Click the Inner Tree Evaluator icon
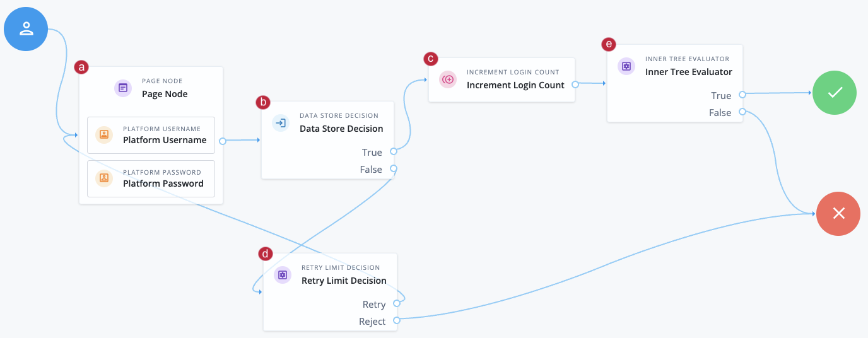868x338 pixels. [x=626, y=66]
